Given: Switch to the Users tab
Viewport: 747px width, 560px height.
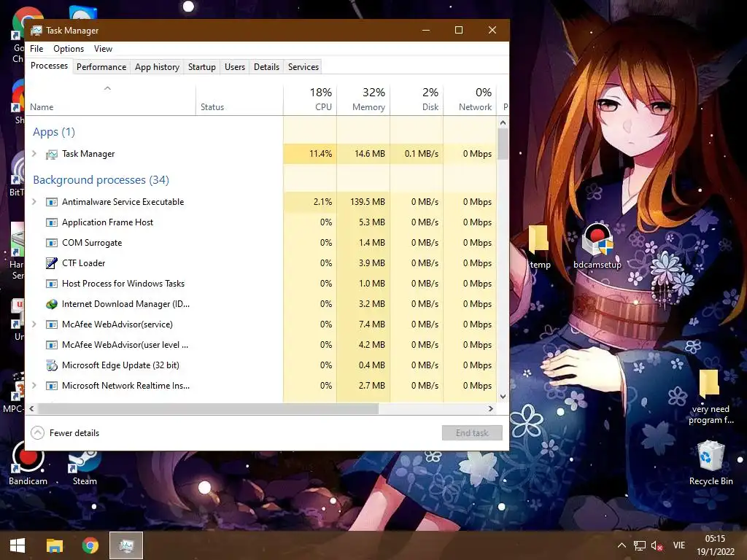Looking at the screenshot, I should click(235, 66).
